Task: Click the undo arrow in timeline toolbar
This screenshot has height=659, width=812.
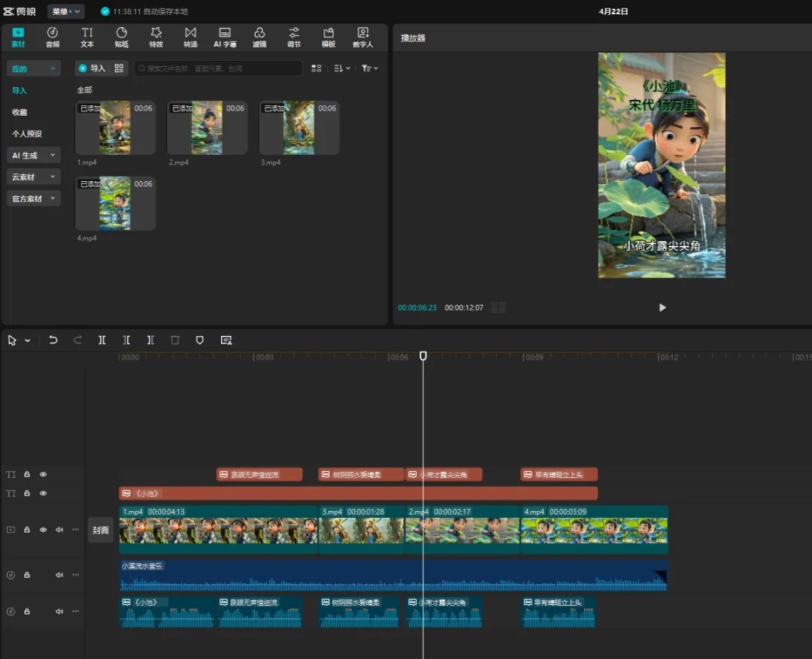Action: [53, 340]
